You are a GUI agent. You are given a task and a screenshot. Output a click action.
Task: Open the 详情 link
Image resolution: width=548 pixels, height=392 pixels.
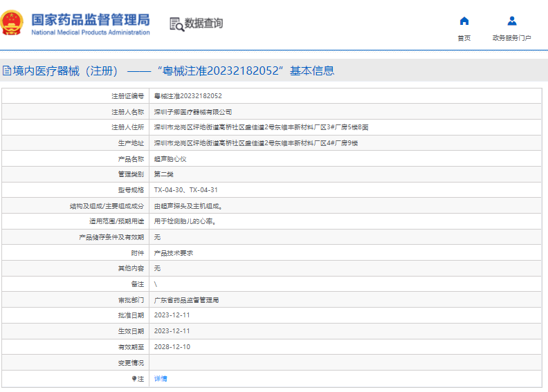point(161,379)
